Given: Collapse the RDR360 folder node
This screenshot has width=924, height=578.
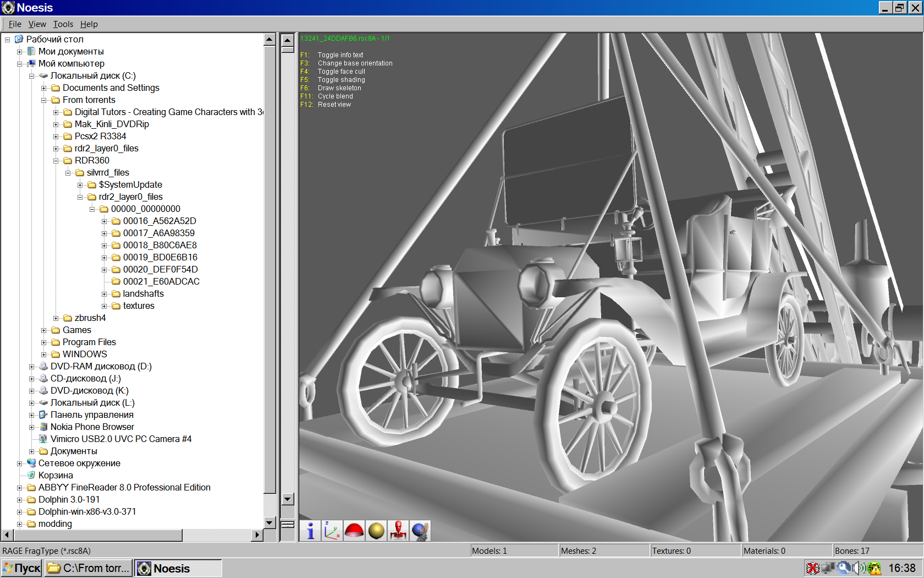Looking at the screenshot, I should click(x=56, y=161).
